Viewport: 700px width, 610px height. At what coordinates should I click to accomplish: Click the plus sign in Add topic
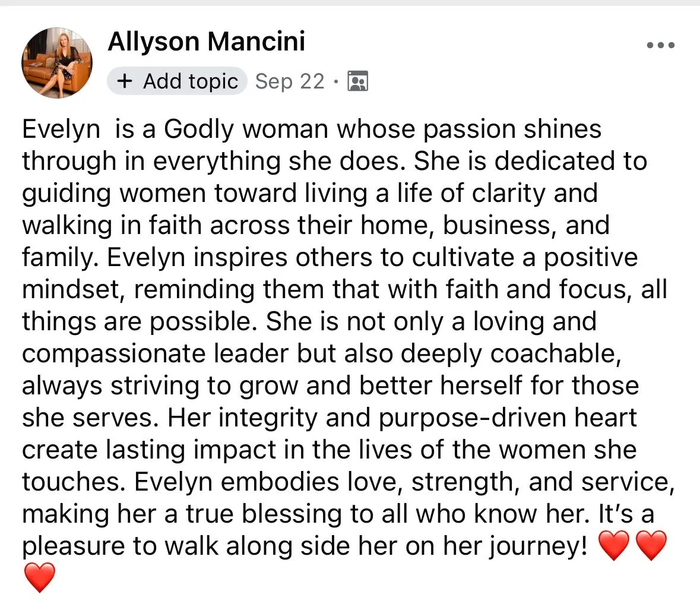tap(125, 81)
